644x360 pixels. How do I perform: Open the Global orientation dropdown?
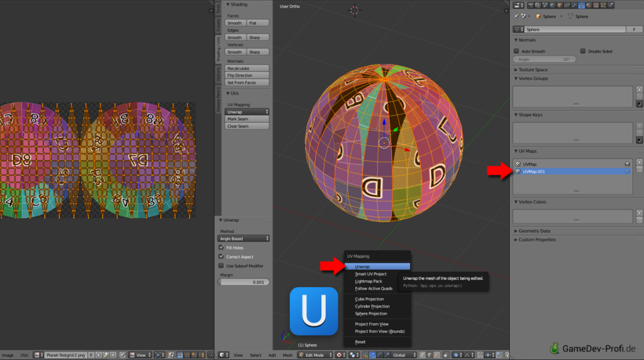tap(404, 355)
